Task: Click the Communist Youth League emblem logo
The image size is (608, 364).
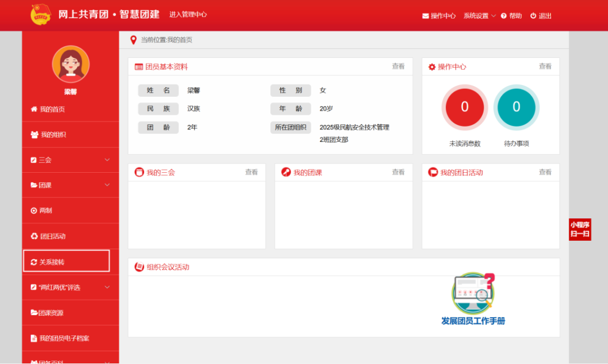Action: (41, 15)
